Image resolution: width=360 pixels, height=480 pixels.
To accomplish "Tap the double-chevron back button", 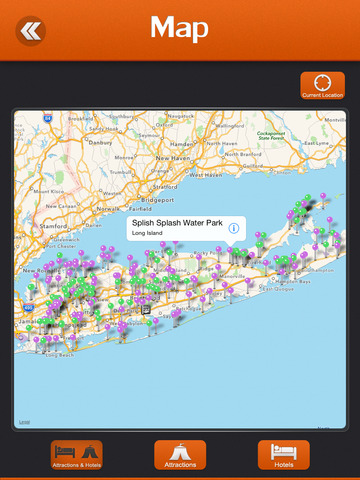I will [30, 31].
